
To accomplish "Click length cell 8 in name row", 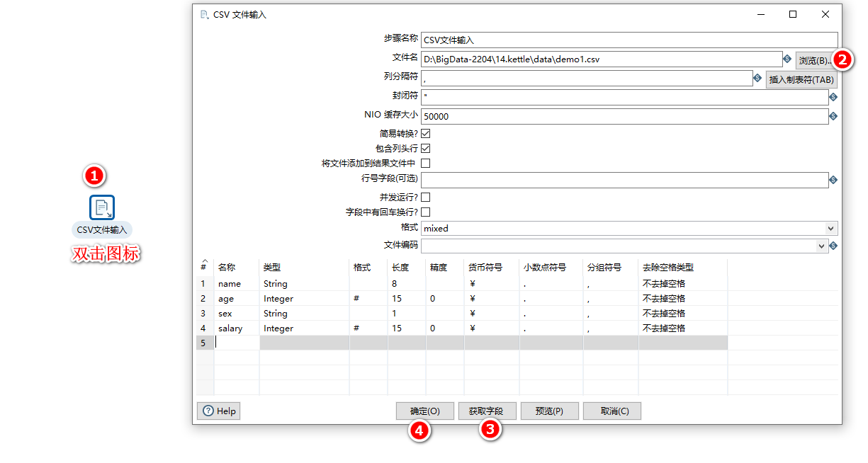I will (407, 283).
